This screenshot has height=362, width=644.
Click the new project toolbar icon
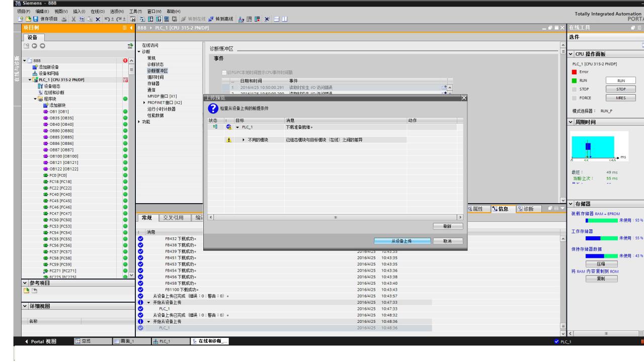pyautogui.click(x=20, y=19)
